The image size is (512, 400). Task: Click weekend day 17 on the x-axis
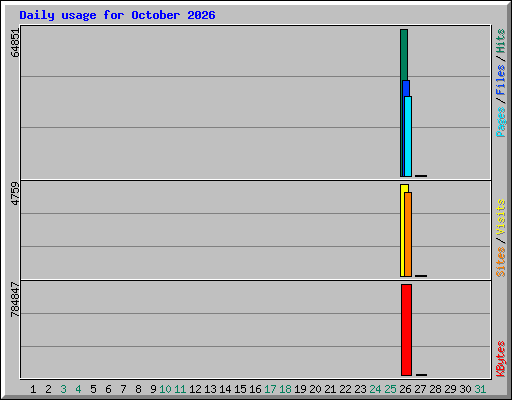click(x=270, y=389)
